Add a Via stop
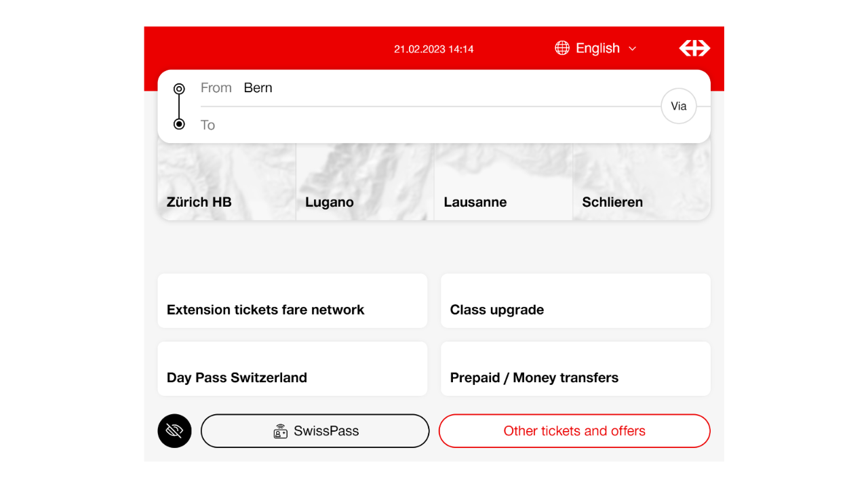 pos(678,106)
